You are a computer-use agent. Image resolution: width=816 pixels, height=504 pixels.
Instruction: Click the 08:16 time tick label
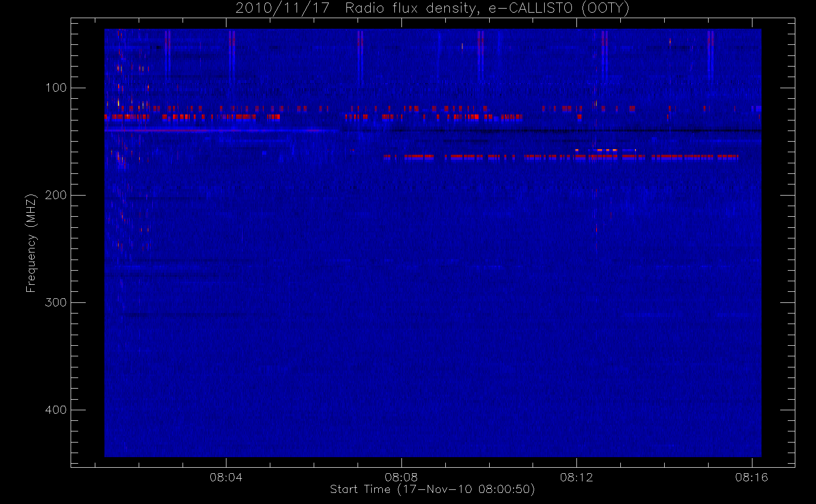click(x=751, y=477)
